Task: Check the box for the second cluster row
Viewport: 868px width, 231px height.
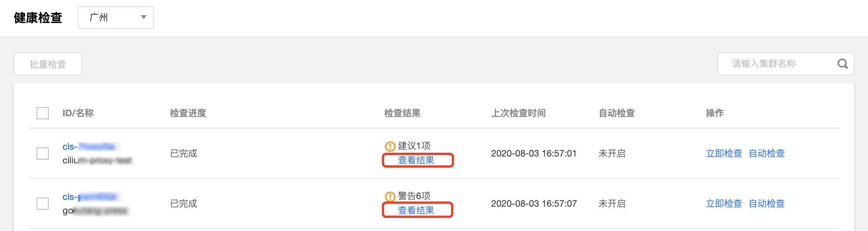Action: click(x=43, y=204)
